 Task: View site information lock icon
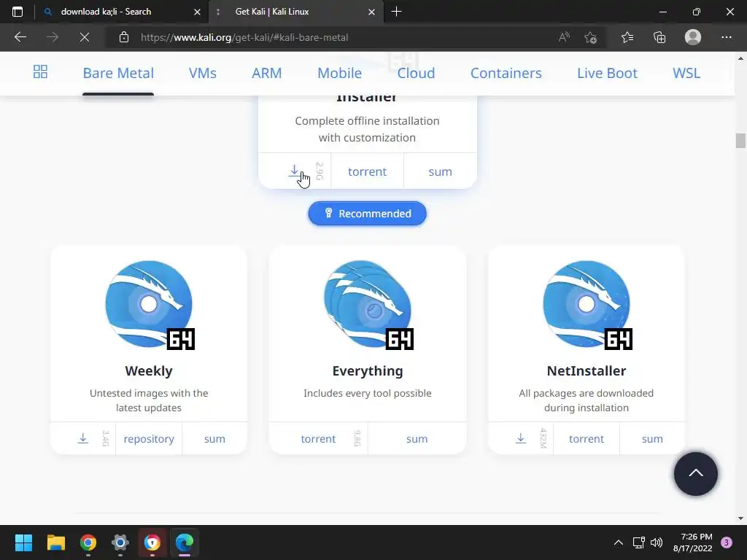click(124, 37)
